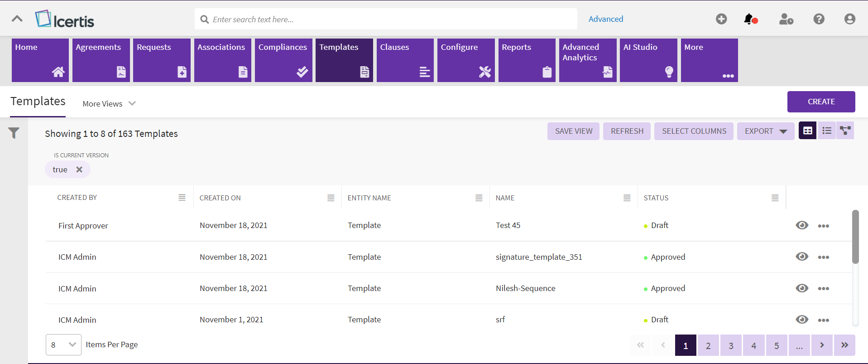Click the user settings clock icon
This screenshot has width=868, height=364.
coord(786,19)
